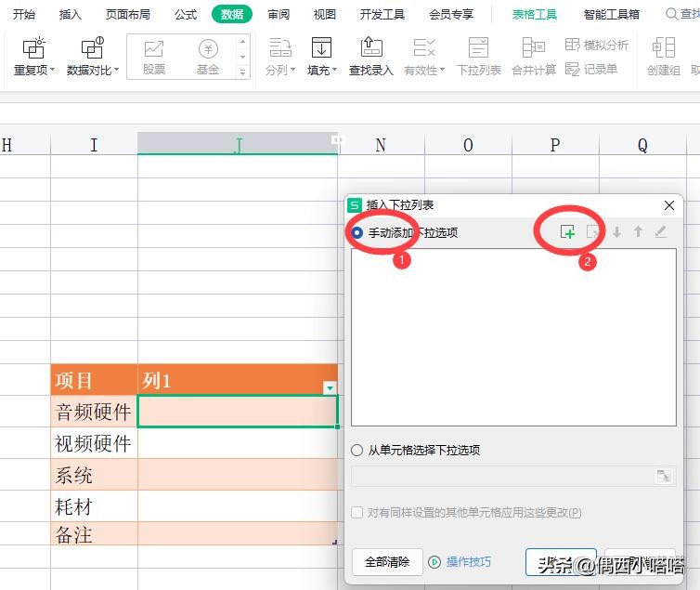This screenshot has height=590, width=700.
Task: Expand the 有效性 dropdown arrow
Action: click(443, 70)
